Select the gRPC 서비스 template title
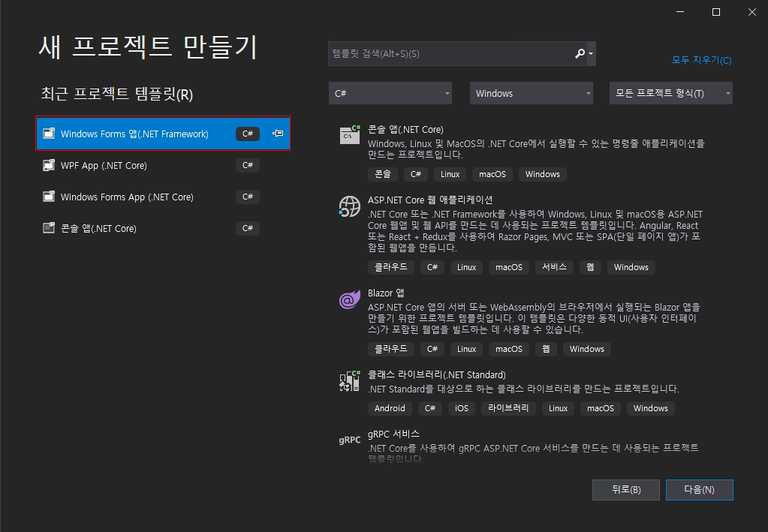 click(393, 434)
